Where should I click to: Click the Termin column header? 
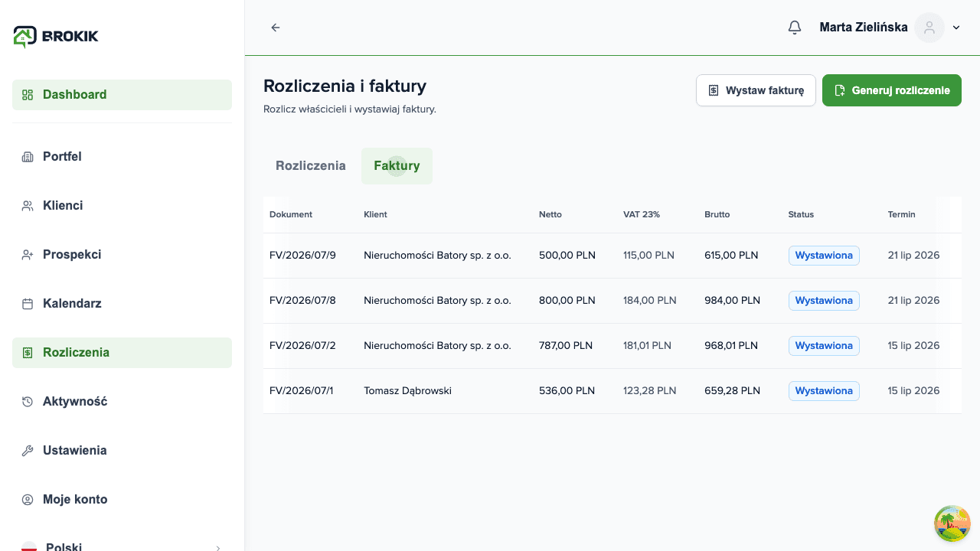pyautogui.click(x=902, y=215)
